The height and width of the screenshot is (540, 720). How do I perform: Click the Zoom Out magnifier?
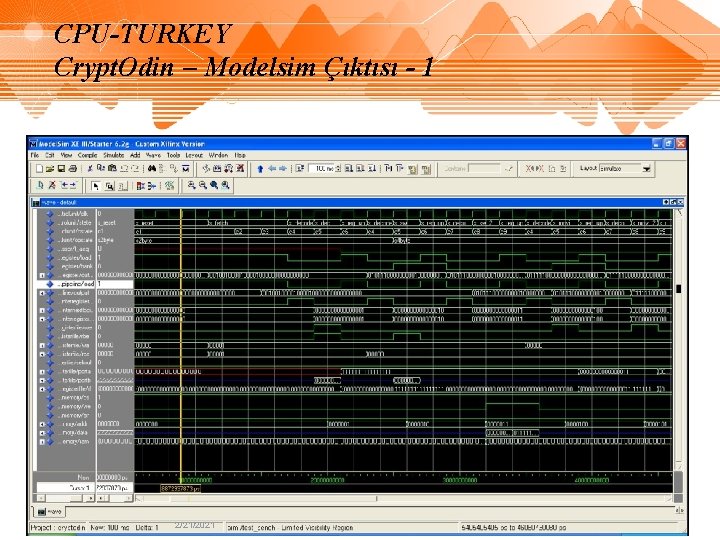tap(202, 186)
